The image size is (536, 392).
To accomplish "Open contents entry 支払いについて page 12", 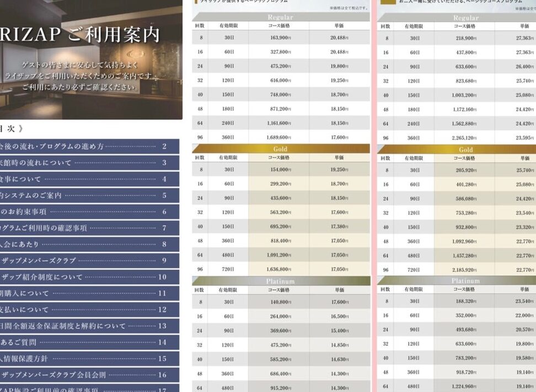I will point(89,310).
